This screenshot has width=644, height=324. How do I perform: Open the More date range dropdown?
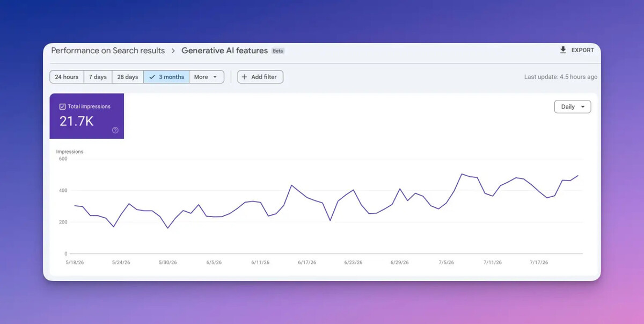point(207,77)
